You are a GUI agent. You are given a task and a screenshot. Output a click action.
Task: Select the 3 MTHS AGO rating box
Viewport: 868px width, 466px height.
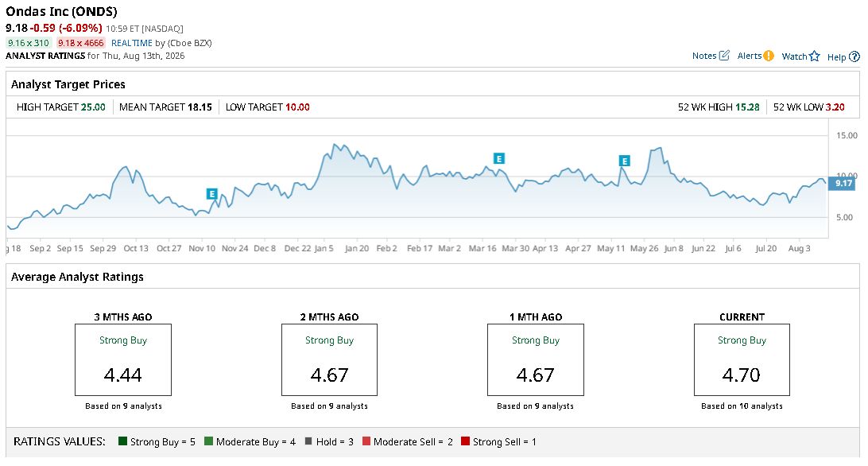point(123,359)
